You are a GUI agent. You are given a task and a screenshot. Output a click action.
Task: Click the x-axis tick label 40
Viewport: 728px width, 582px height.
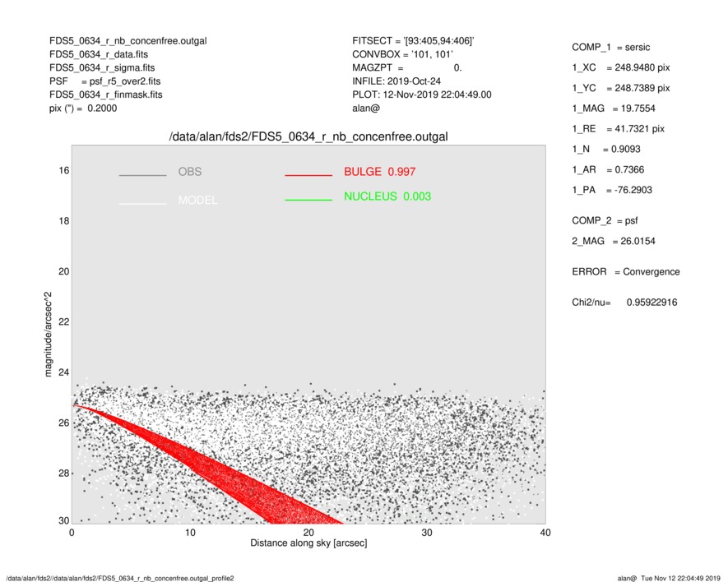point(545,533)
